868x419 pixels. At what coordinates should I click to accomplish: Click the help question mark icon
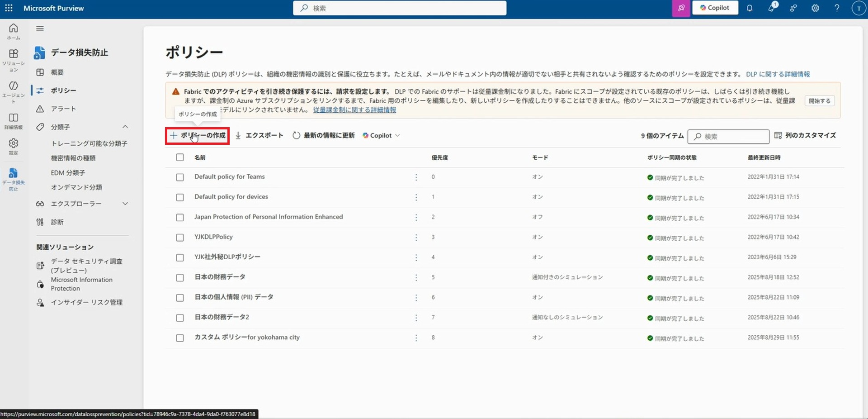(837, 8)
